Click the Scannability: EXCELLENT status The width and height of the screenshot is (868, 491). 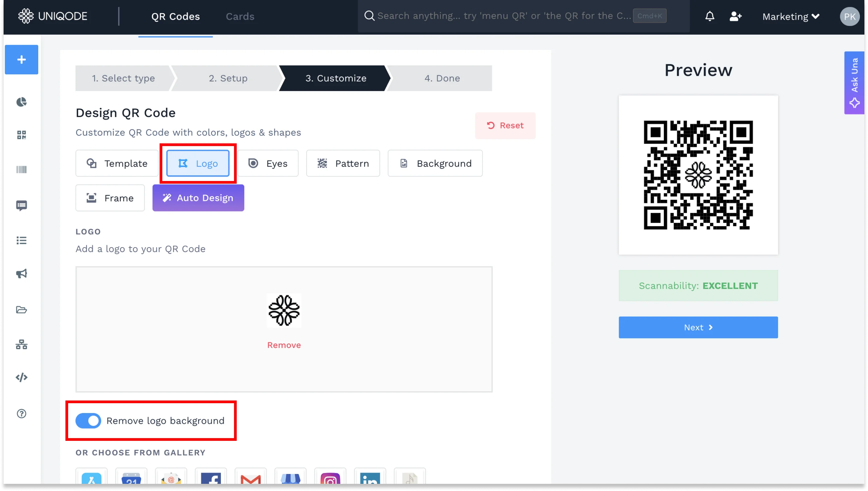[x=698, y=286]
